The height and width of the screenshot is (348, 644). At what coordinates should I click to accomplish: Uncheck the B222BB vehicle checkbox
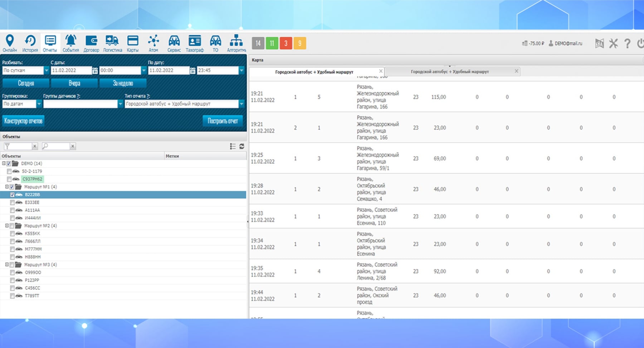point(12,195)
